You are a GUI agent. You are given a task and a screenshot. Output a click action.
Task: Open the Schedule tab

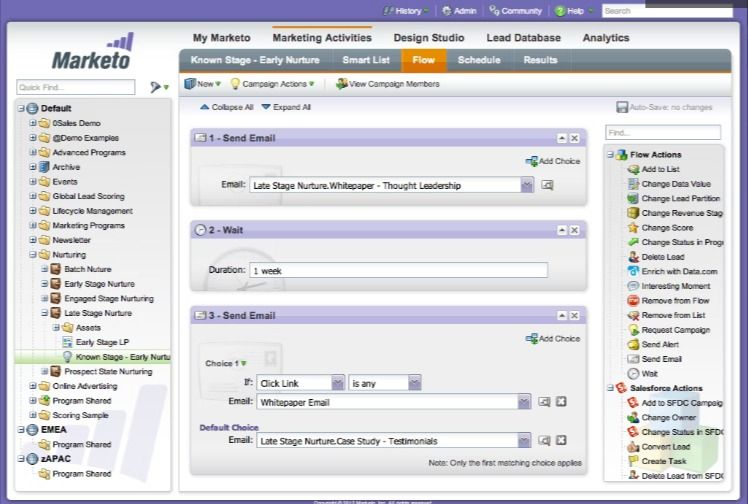click(x=479, y=60)
